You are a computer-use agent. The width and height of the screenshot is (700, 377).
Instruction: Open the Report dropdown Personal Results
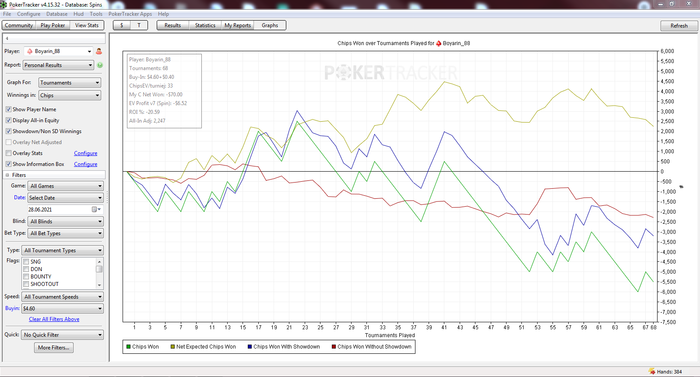pyautogui.click(x=58, y=65)
